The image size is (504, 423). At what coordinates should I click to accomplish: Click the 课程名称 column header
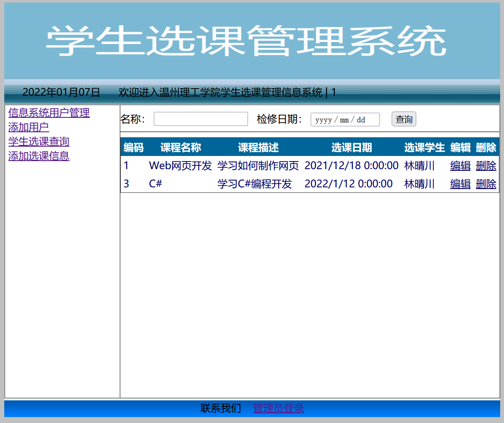181,147
